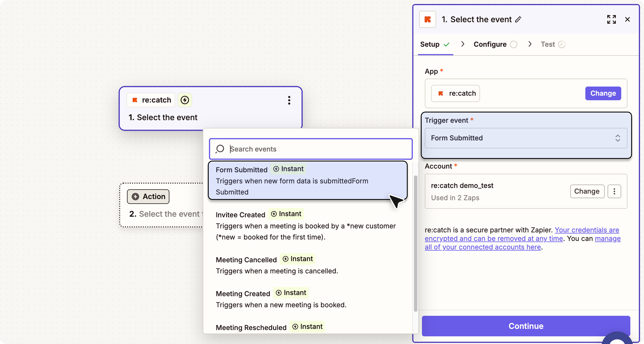Click the chevron between Setup and Configure
644x344 pixels.
463,44
